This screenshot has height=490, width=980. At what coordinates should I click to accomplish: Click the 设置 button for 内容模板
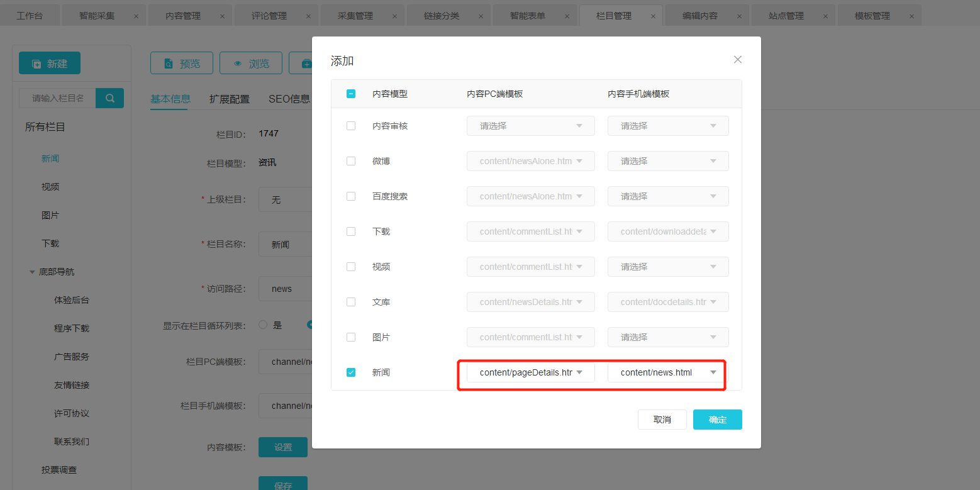(x=283, y=447)
